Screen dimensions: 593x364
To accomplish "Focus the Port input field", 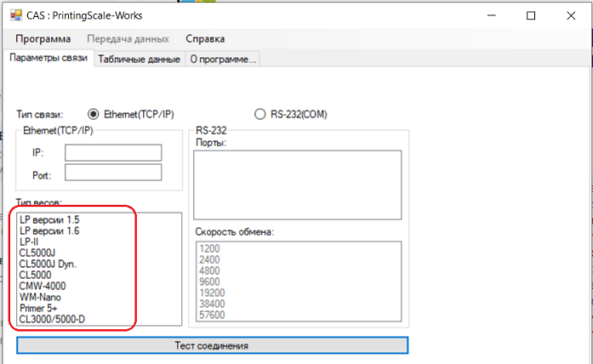I will tap(113, 173).
